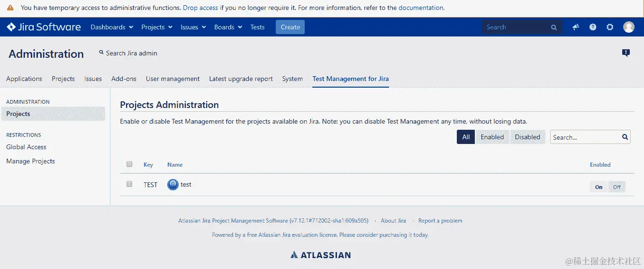The width and height of the screenshot is (644, 269).
Task: Expand the Issues dropdown in top navigation
Action: click(x=193, y=27)
